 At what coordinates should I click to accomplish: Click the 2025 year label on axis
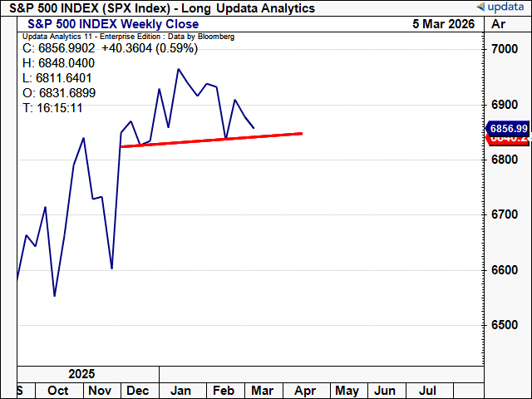click(81, 374)
